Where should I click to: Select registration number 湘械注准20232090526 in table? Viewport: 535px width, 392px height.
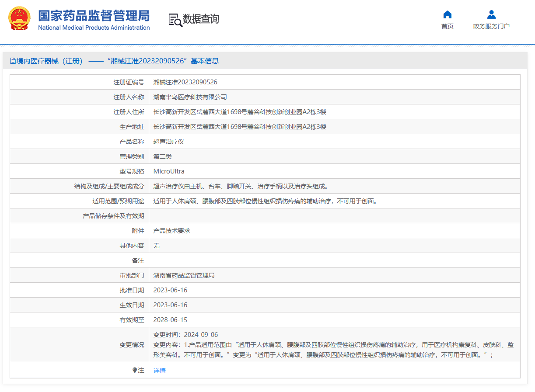tap(185, 82)
